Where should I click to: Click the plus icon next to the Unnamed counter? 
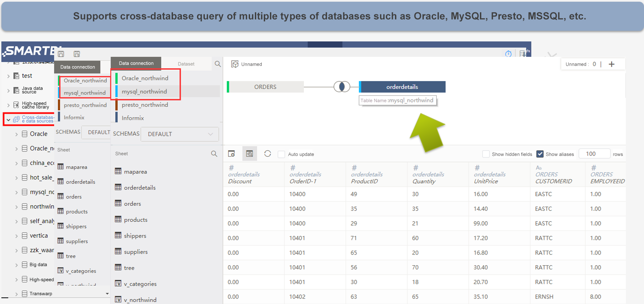tap(611, 64)
